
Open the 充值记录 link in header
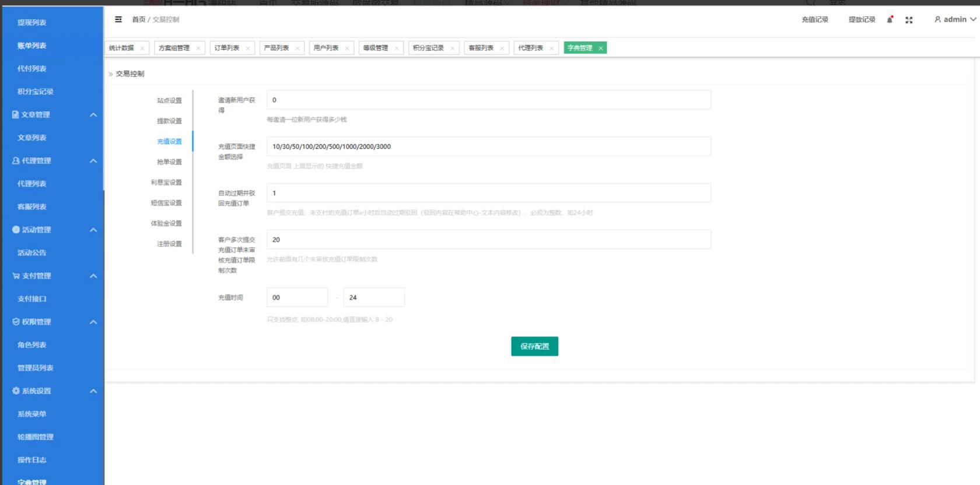click(814, 19)
